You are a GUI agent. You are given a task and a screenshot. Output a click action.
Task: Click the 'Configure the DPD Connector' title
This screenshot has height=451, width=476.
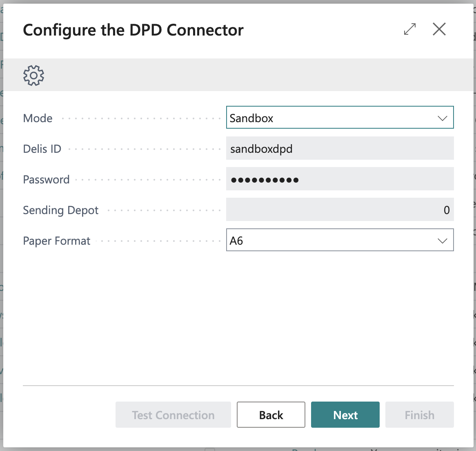click(x=133, y=30)
